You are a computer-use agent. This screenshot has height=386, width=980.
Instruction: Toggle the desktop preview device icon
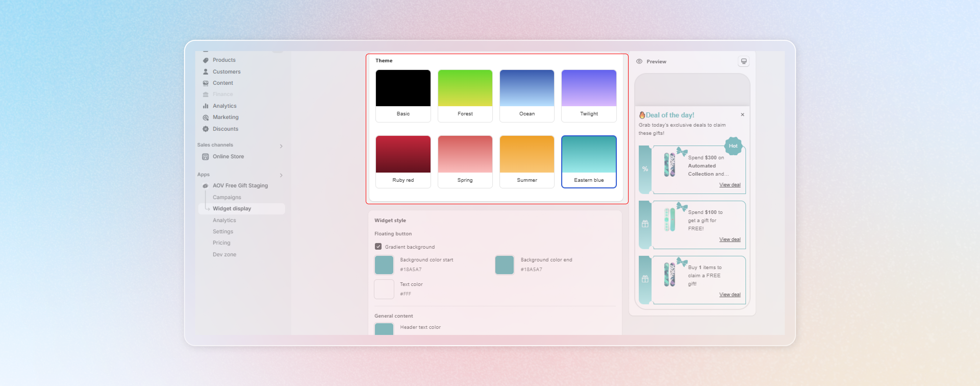(x=743, y=61)
